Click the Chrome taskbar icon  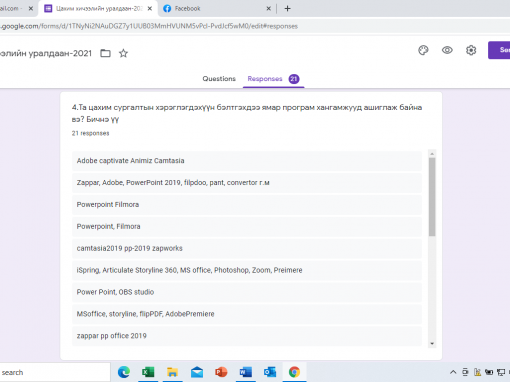coord(294,372)
